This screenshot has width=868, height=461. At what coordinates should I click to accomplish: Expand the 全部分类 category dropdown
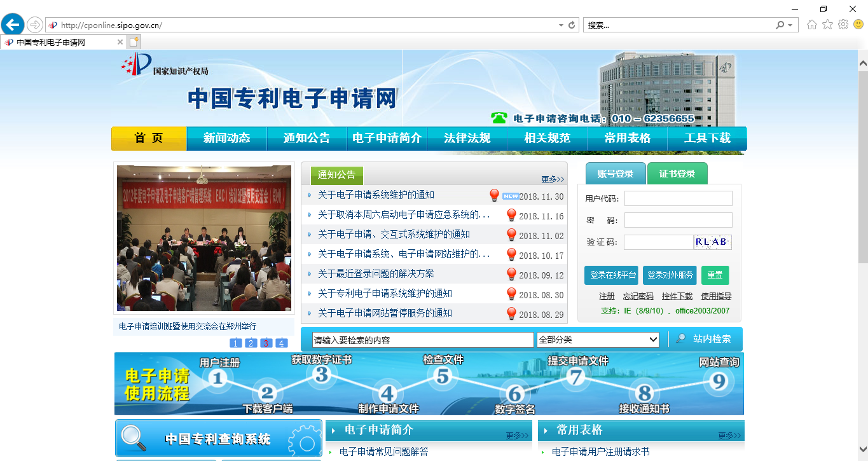coord(598,340)
